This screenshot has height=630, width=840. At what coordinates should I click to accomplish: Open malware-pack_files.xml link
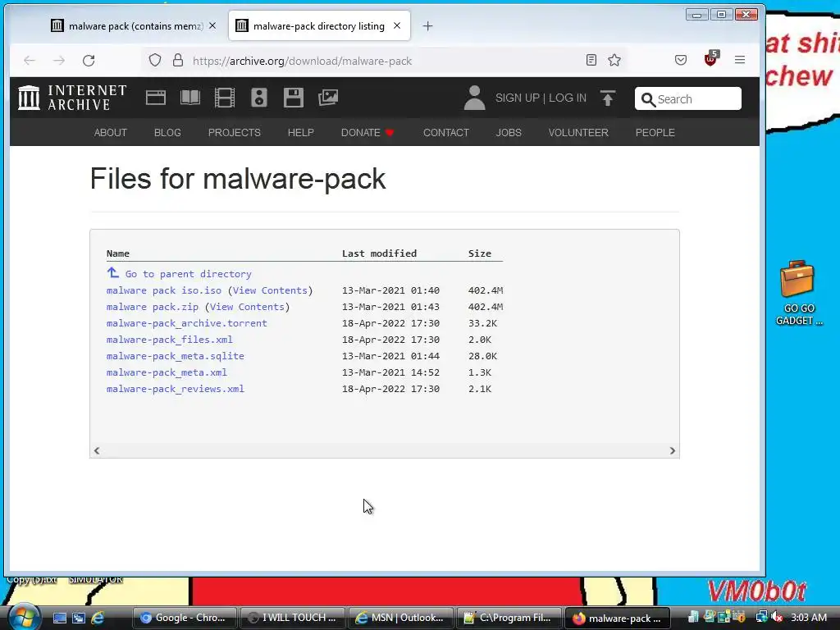[169, 340]
